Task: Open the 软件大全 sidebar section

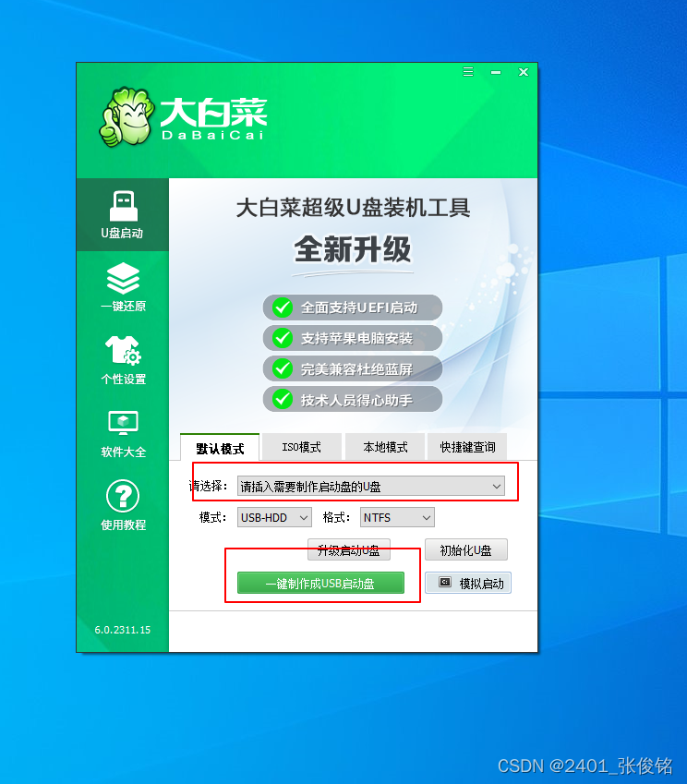Action: pyautogui.click(x=123, y=433)
